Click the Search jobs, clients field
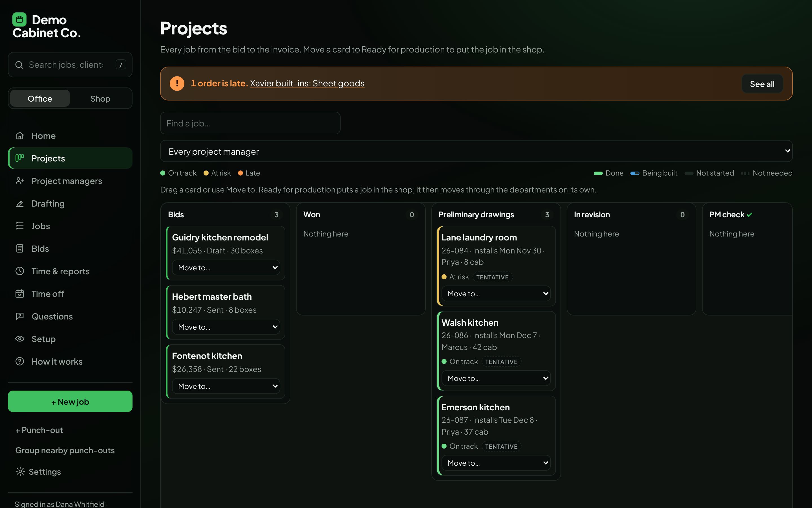Screen dimensions: 812x508 pos(70,65)
